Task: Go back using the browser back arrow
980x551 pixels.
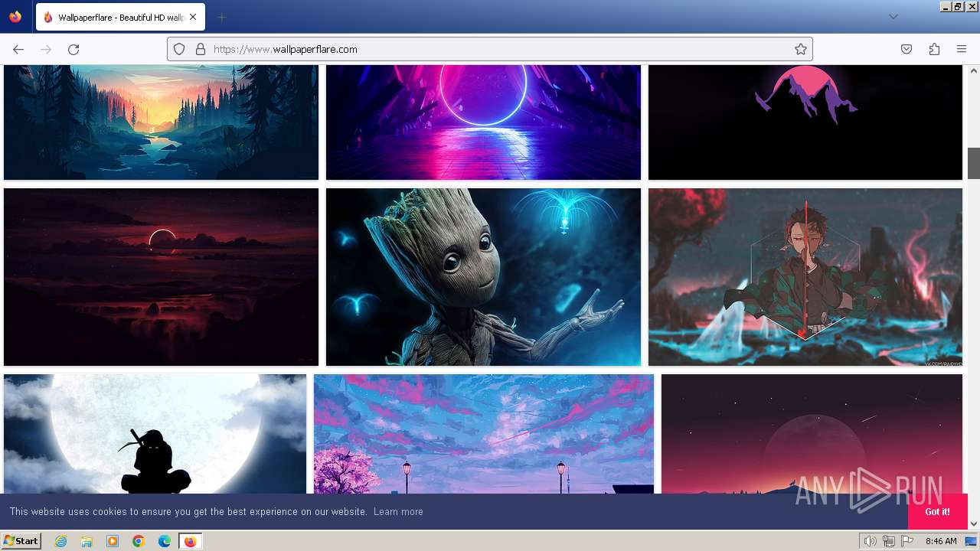Action: point(18,49)
